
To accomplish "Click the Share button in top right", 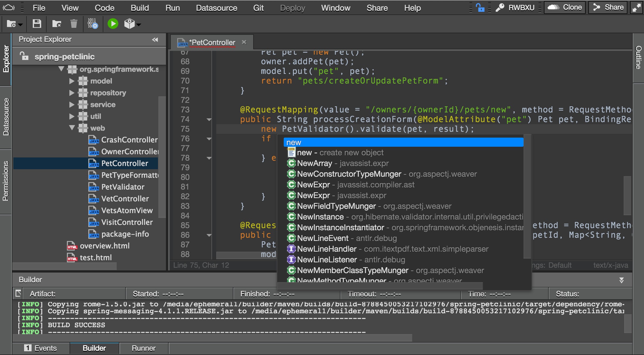I will [607, 7].
